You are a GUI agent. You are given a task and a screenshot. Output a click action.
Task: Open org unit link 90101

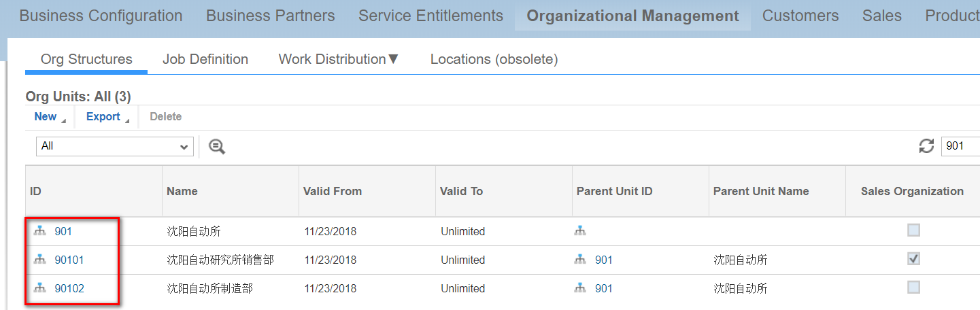(x=69, y=260)
